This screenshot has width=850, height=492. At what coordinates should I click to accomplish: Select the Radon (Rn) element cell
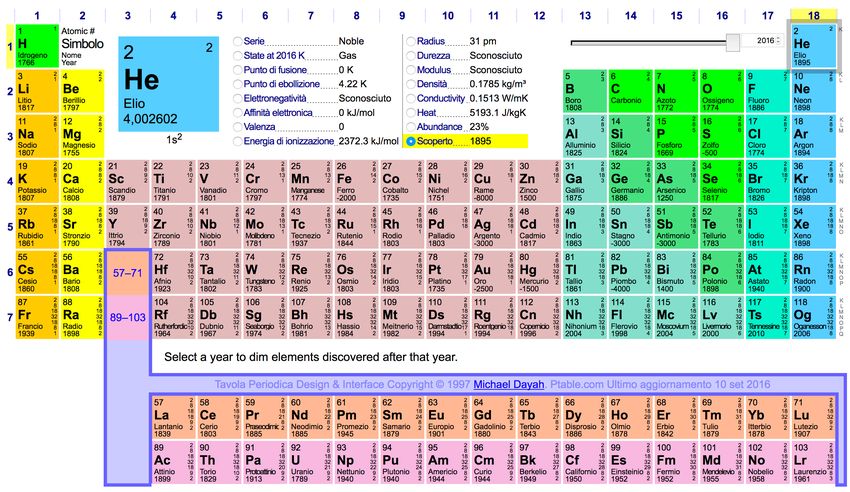(813, 272)
